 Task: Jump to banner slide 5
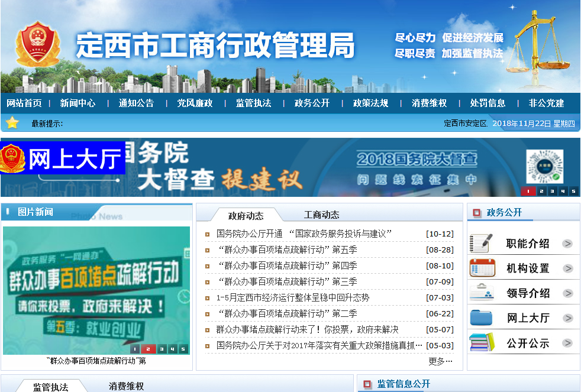(573, 191)
